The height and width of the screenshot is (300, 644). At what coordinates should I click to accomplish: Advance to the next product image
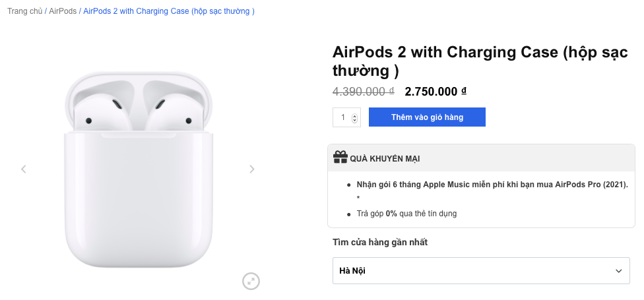(252, 169)
